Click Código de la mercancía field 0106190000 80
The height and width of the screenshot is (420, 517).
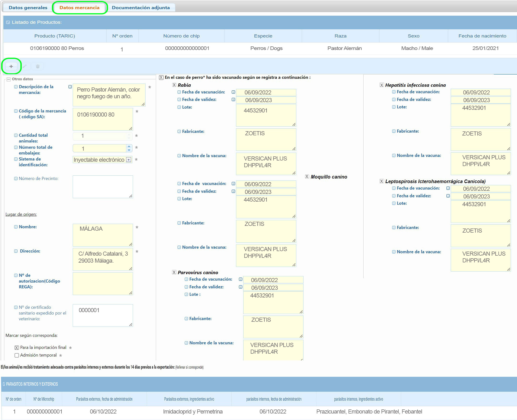click(x=103, y=119)
